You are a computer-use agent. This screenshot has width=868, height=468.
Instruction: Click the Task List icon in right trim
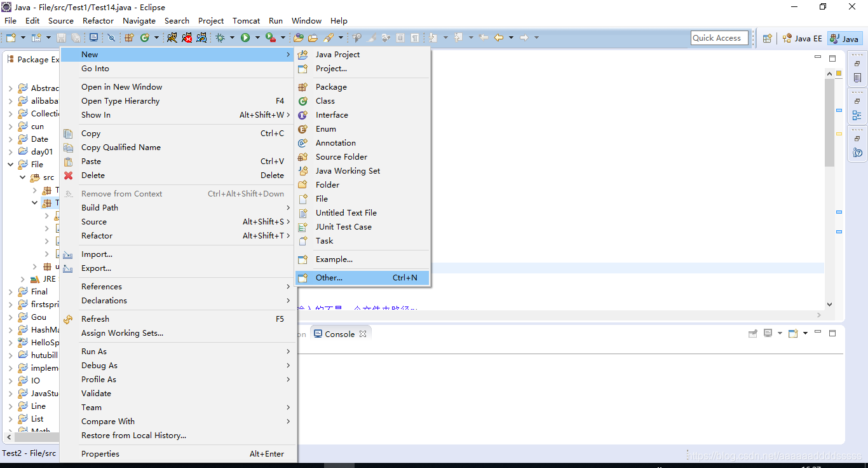pyautogui.click(x=857, y=78)
